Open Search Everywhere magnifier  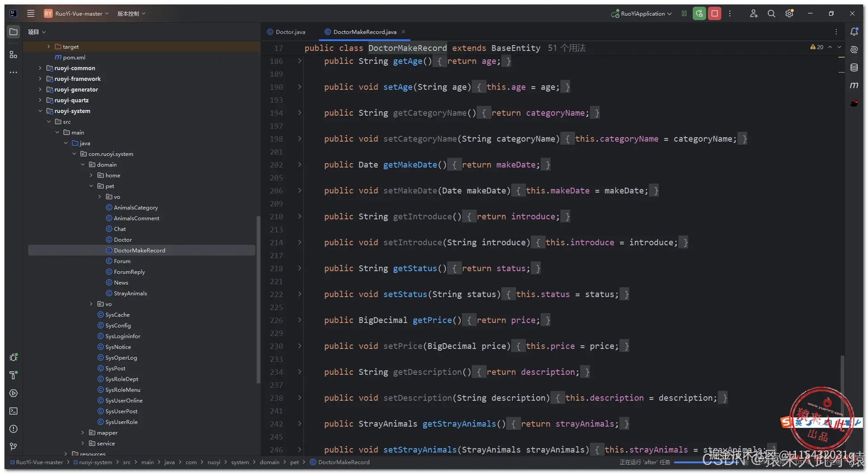click(771, 13)
